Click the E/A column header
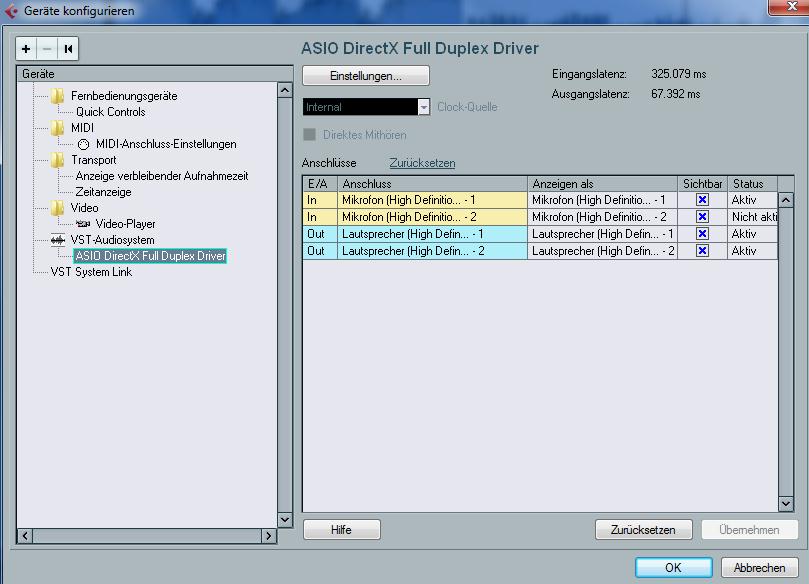The width and height of the screenshot is (809, 584). click(320, 184)
